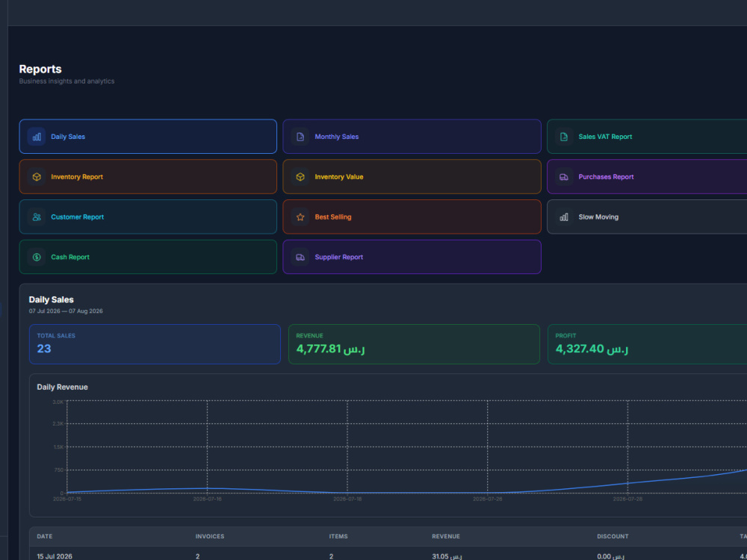Screen dimensions: 747x560
Task: Click the Inventory Value box icon
Action: [x=300, y=177]
